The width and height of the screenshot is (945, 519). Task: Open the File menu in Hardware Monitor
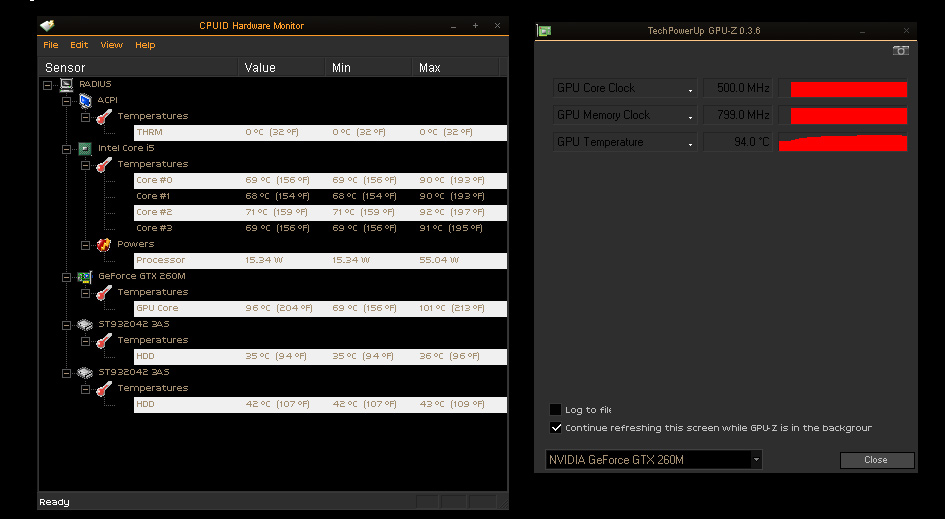click(51, 45)
